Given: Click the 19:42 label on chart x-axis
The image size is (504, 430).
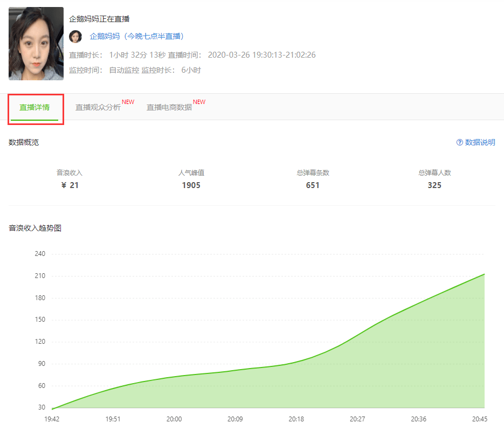Looking at the screenshot, I should tap(52, 419).
